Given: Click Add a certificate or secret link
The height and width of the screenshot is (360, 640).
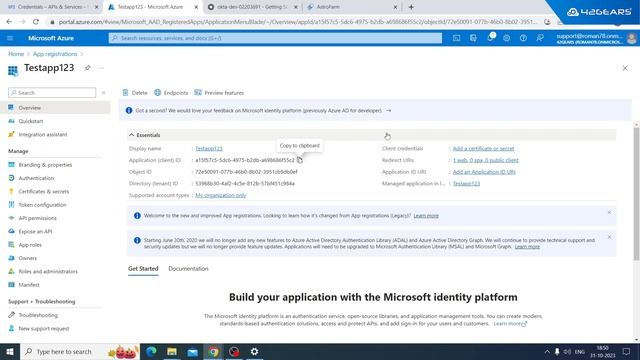Looking at the screenshot, I should (483, 149).
